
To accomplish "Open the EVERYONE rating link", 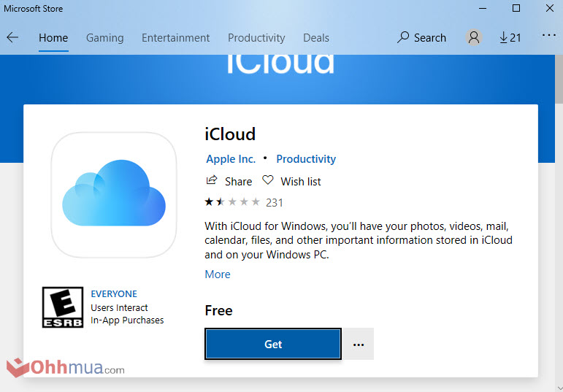I will click(114, 293).
